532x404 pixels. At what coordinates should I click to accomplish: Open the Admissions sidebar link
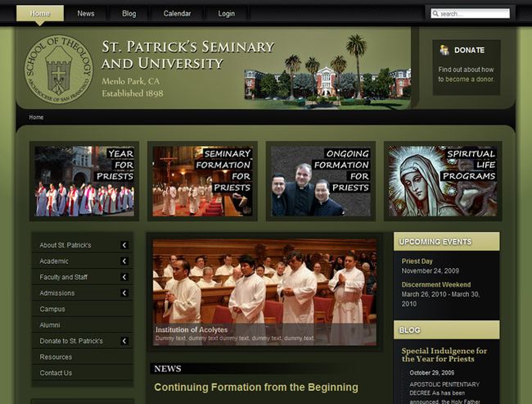point(57,293)
